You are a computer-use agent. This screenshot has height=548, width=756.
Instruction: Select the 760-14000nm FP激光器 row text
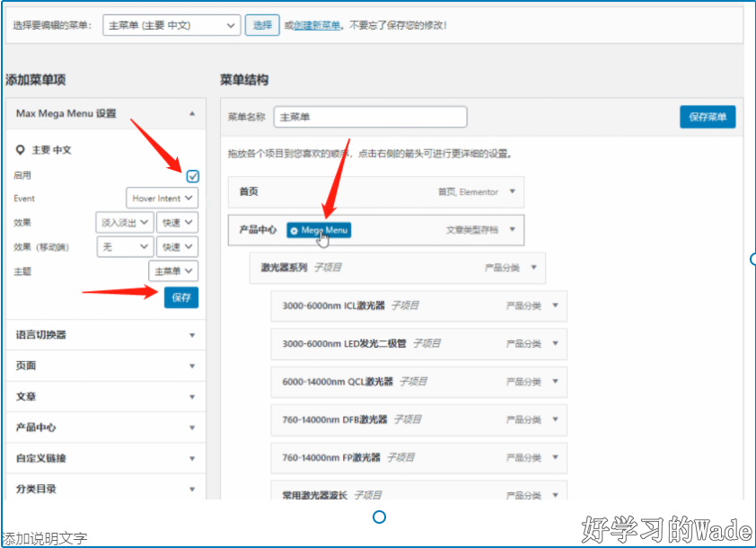point(331,457)
